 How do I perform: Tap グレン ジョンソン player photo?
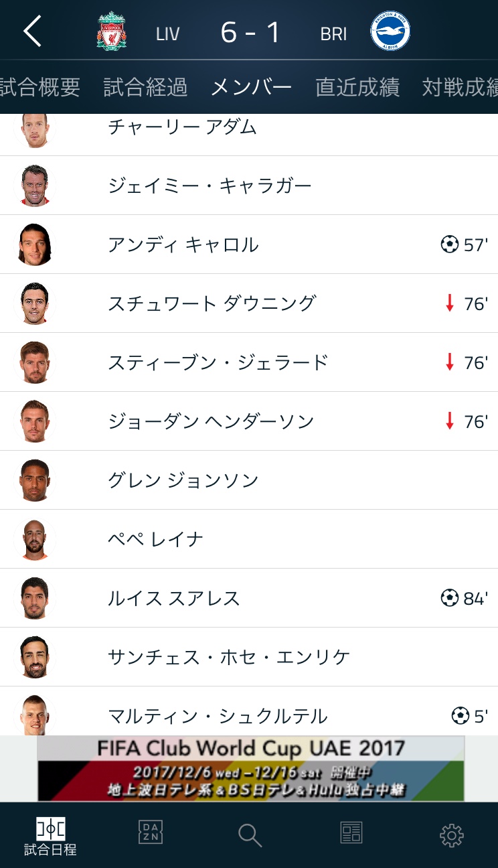35,480
